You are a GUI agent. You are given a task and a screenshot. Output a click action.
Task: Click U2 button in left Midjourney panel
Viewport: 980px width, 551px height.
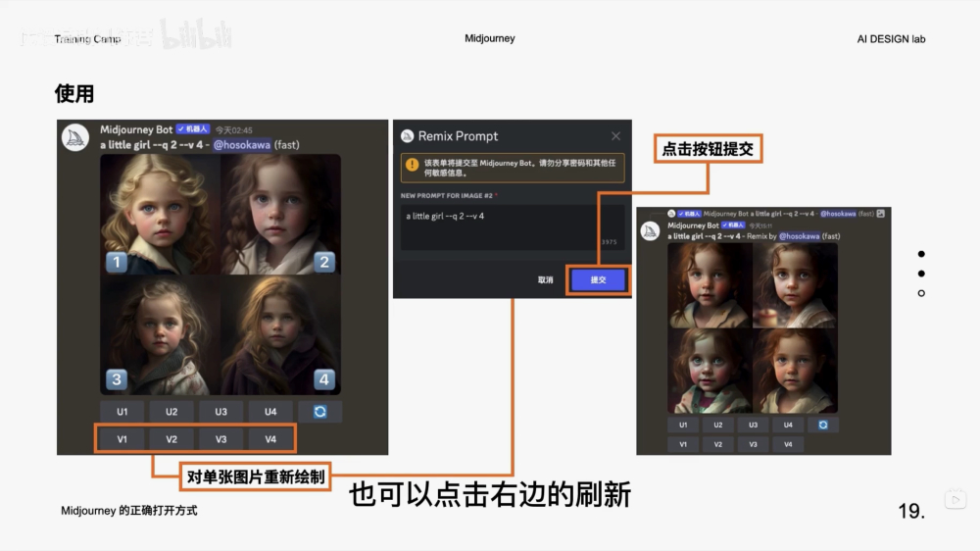(171, 412)
